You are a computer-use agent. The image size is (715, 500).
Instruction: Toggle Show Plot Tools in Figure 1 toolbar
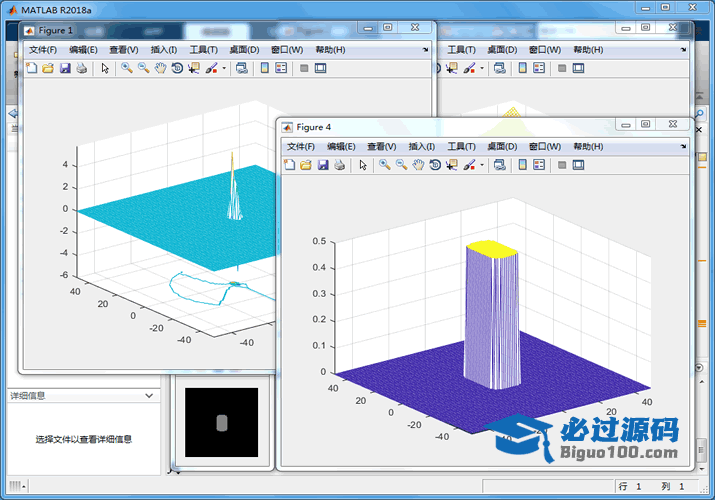click(x=320, y=68)
